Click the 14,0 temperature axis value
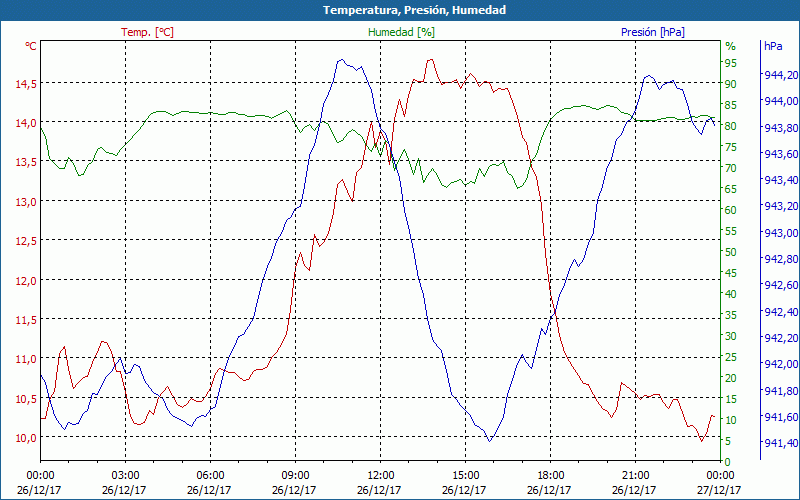 26,123
